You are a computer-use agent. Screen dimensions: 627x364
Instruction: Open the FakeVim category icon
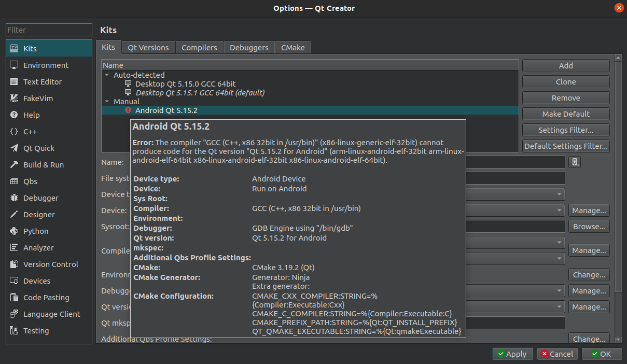(15, 98)
